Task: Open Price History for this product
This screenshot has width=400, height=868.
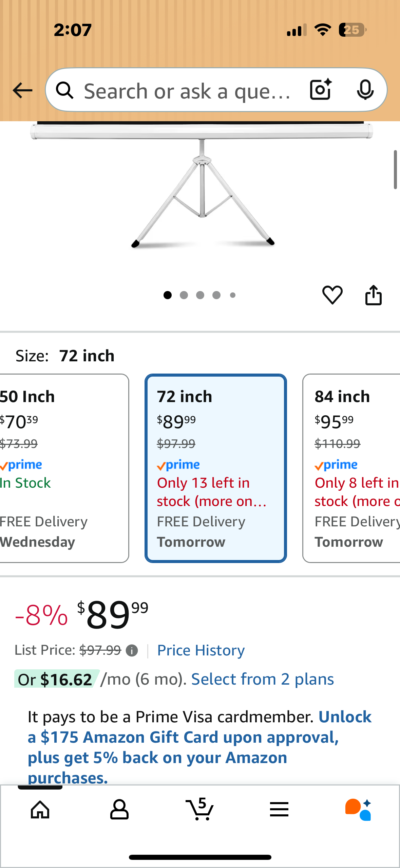Action: click(201, 650)
